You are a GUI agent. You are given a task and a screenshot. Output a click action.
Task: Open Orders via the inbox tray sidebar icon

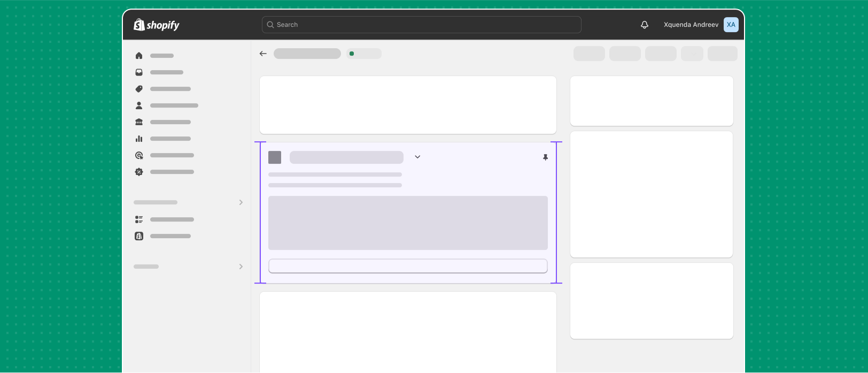[139, 72]
